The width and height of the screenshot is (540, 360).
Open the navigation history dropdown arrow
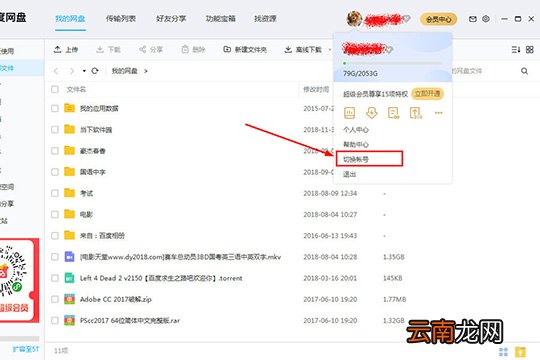pyautogui.click(x=84, y=71)
